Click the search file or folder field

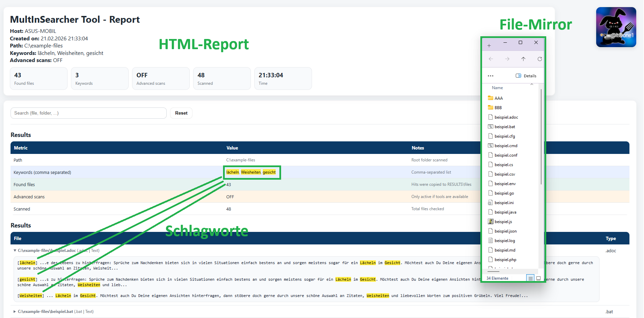coord(88,113)
